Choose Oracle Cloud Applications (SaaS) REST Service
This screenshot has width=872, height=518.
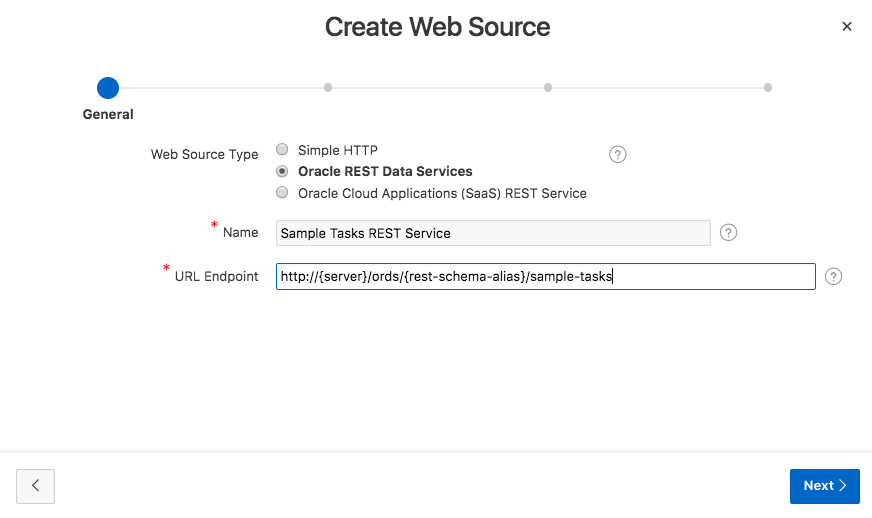point(282,192)
